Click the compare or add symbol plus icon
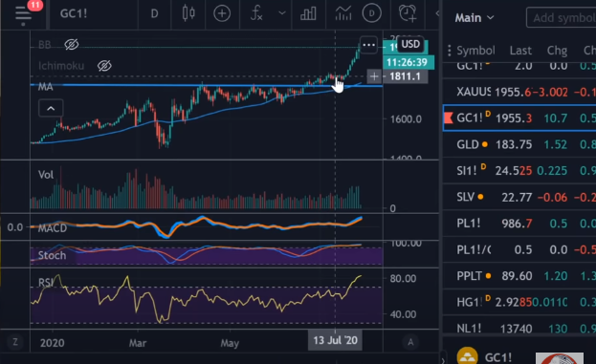596x364 pixels. pos(222,13)
